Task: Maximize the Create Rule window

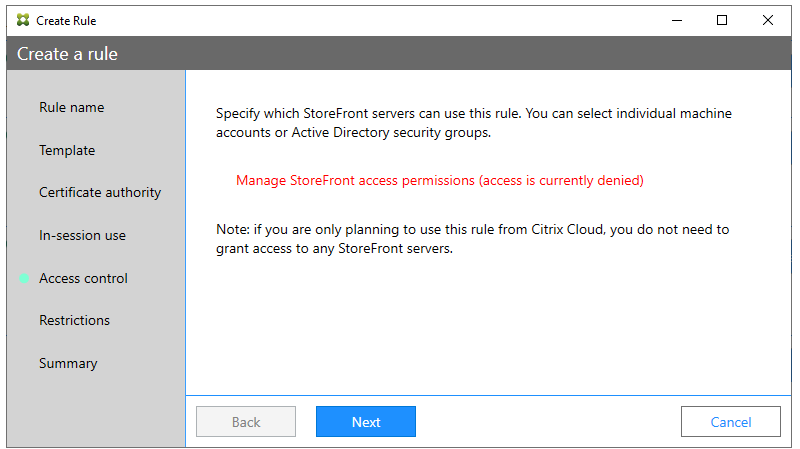Action: pyautogui.click(x=722, y=20)
